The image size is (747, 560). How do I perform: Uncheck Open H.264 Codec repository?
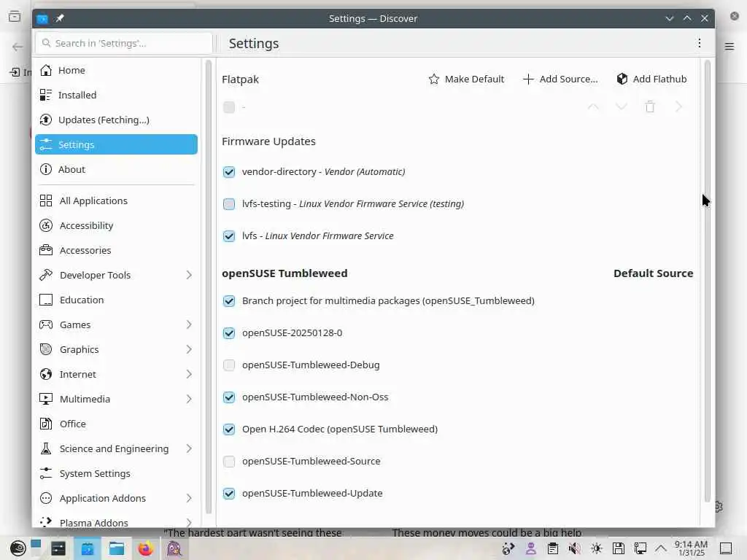[x=228, y=429]
